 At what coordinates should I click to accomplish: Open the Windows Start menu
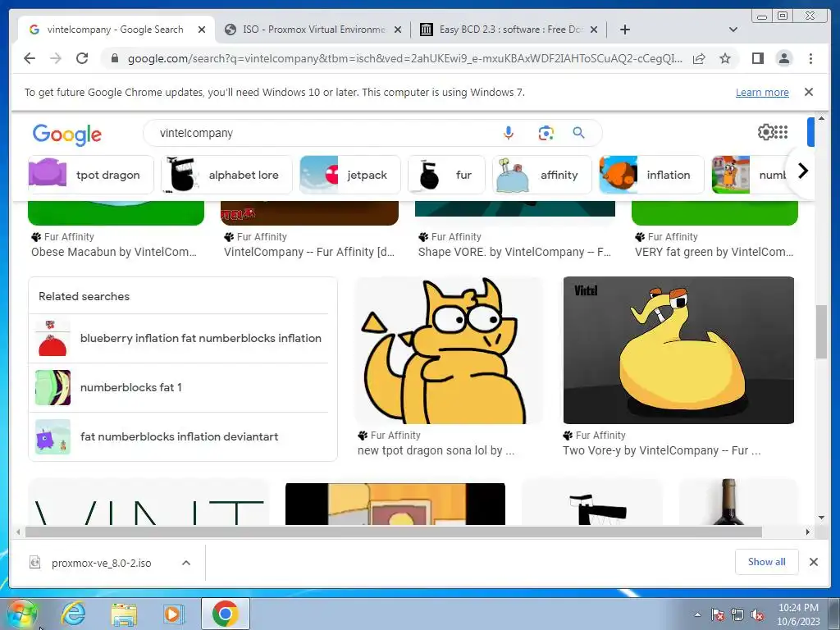click(21, 614)
